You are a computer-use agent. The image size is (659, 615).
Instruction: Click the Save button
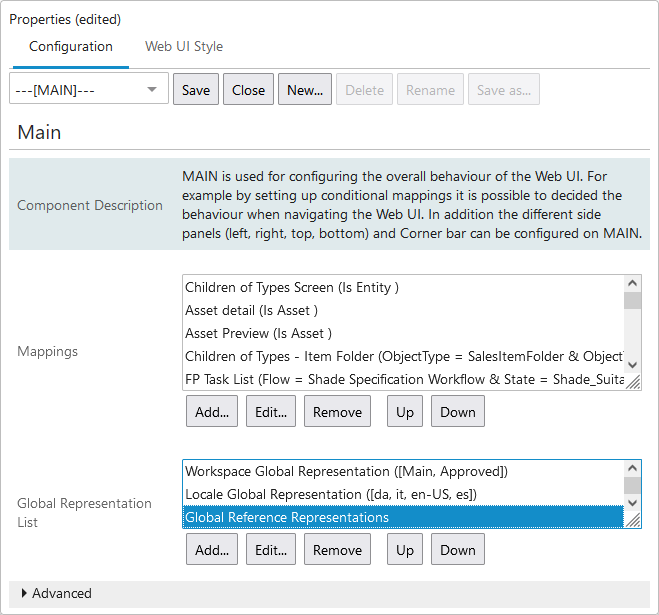(x=196, y=90)
